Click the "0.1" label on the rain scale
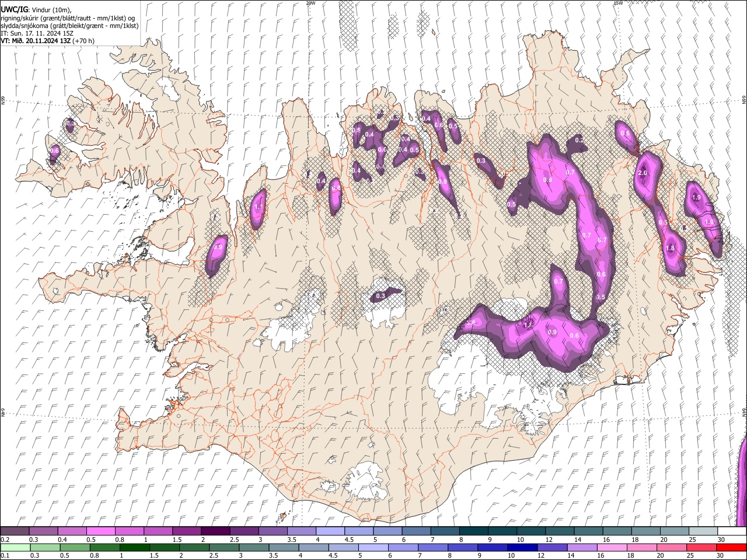The image size is (747, 560). 5,555
